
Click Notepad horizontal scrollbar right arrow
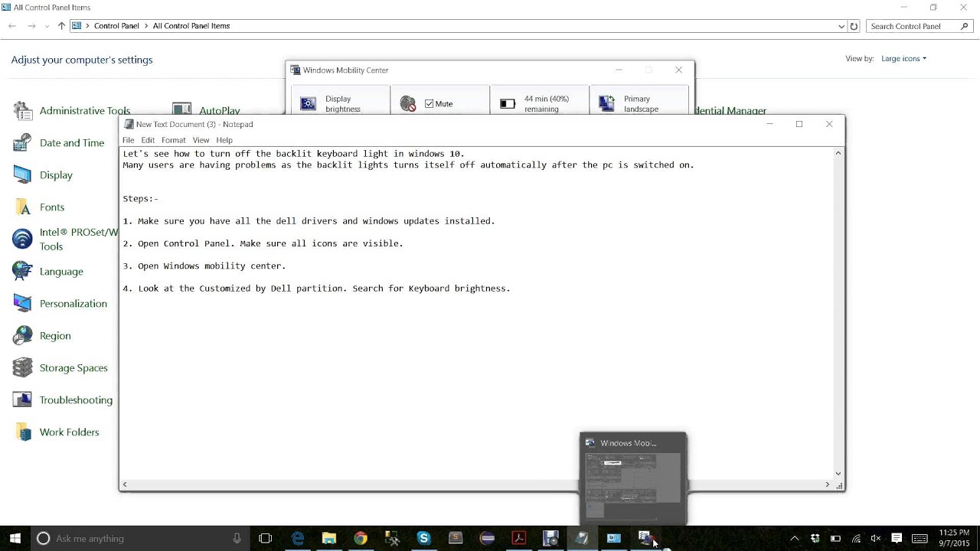click(x=827, y=484)
